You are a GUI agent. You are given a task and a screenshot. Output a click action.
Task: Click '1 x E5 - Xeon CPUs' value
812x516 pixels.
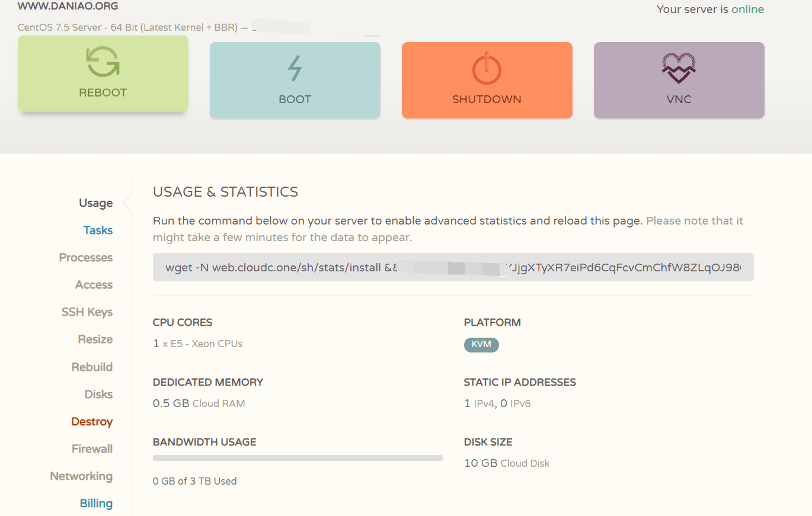(x=197, y=344)
